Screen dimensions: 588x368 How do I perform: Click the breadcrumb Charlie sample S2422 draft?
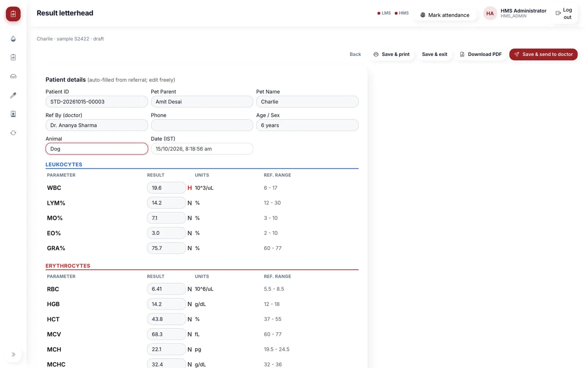(x=70, y=39)
